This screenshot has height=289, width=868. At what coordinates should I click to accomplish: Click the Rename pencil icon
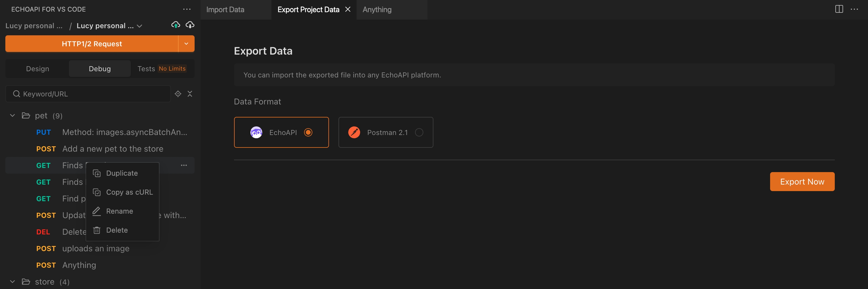point(97,211)
